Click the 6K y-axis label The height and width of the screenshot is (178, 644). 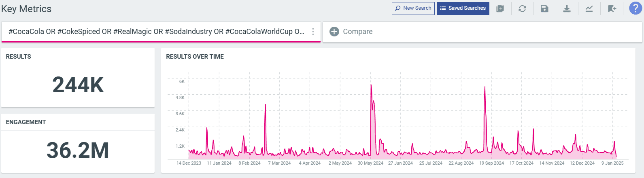(182, 82)
